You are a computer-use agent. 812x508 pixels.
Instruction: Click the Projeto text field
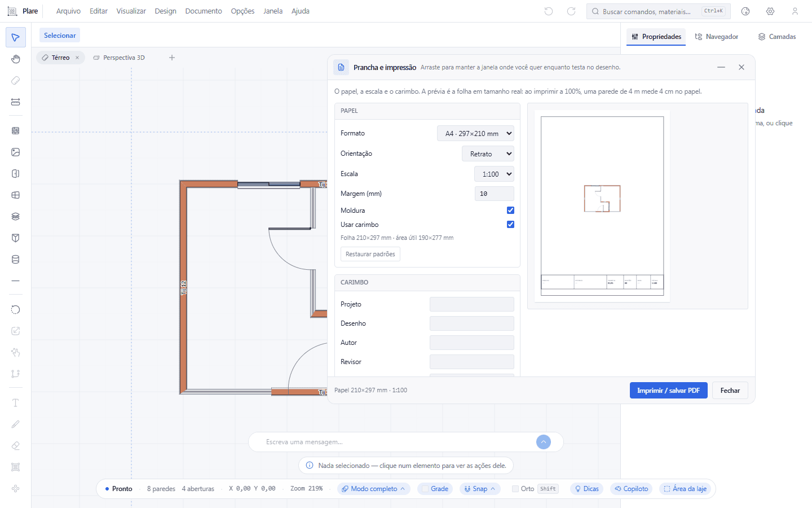tap(472, 304)
